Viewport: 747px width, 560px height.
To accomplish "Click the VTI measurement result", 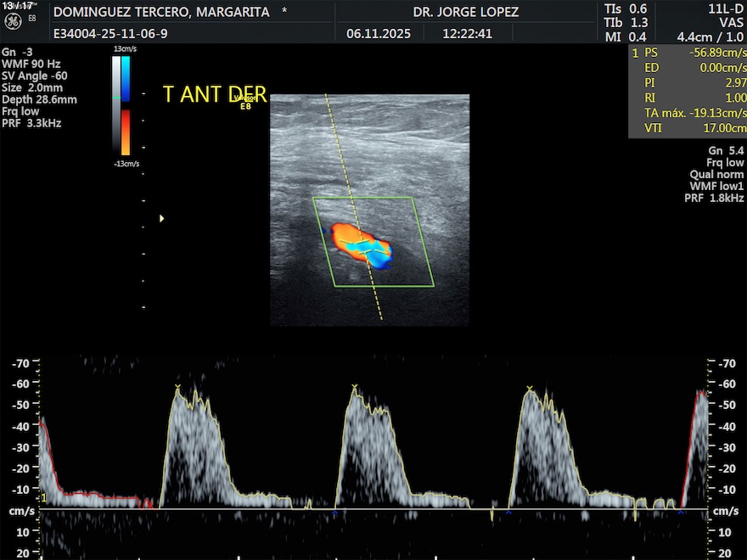I will (688, 128).
